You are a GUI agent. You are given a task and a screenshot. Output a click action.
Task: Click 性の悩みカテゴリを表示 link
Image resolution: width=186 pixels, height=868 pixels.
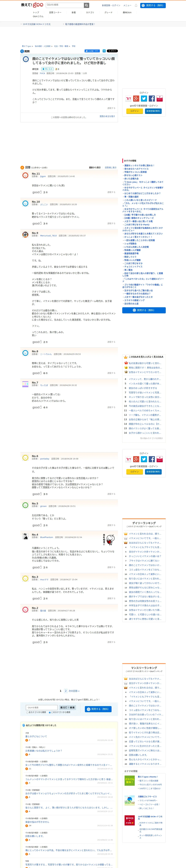(151, 438)
